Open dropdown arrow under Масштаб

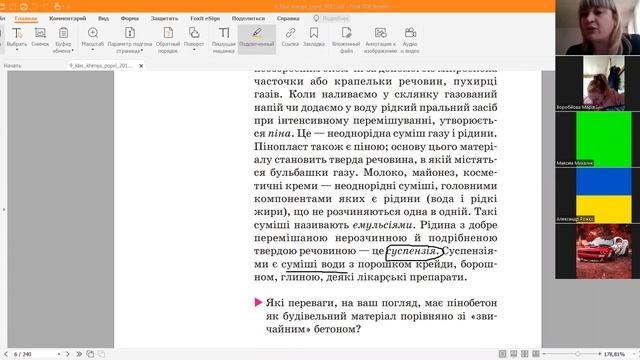click(x=93, y=50)
